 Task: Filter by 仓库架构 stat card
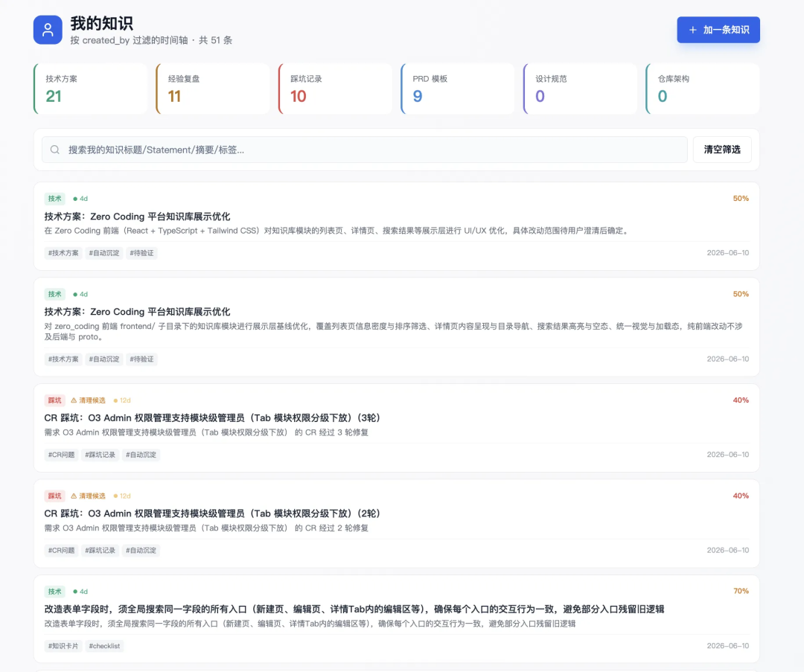tap(703, 89)
